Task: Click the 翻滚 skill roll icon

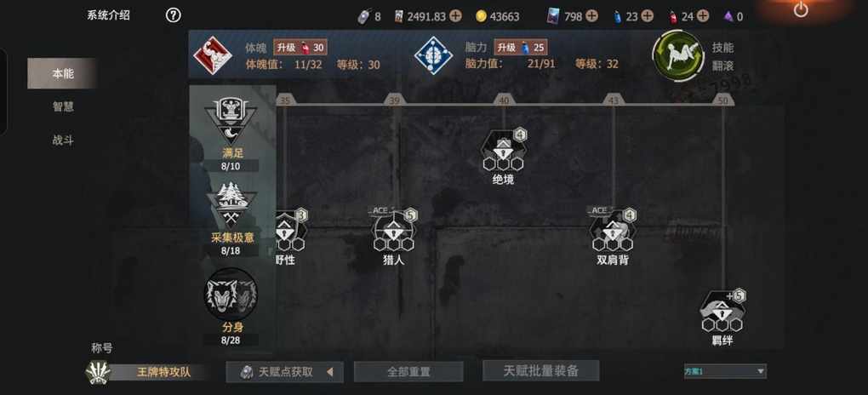Action: point(670,56)
